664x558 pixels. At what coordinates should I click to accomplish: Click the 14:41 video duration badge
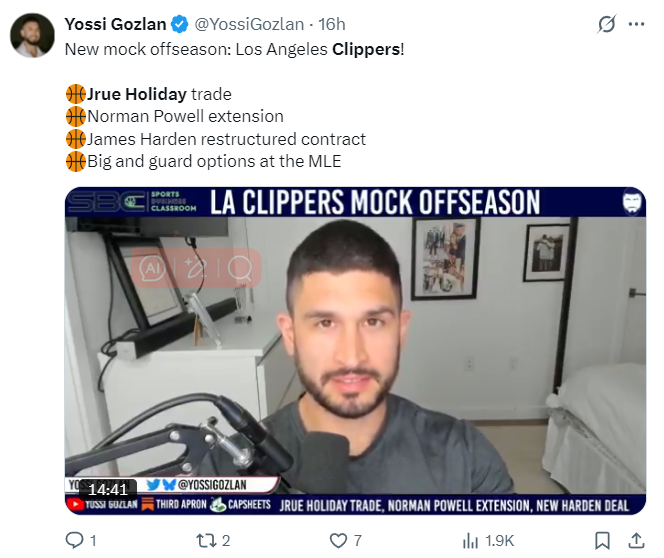click(108, 490)
